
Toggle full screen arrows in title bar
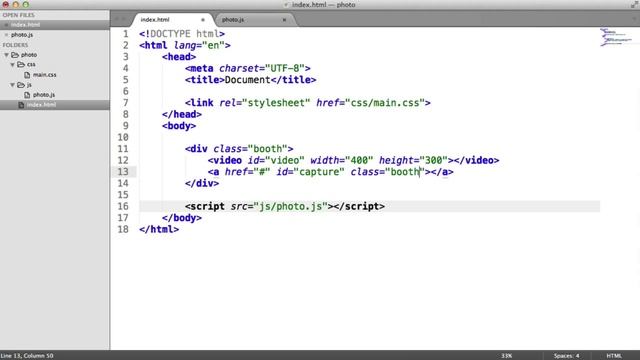click(x=634, y=4)
